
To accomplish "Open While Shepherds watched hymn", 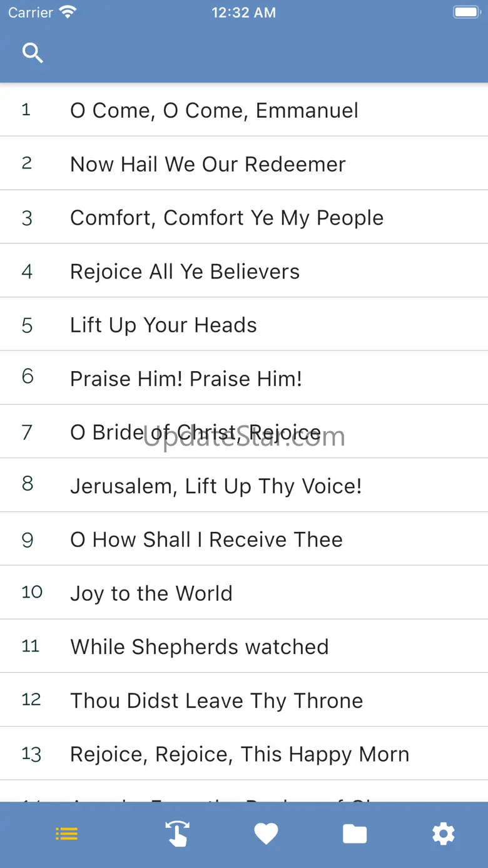I will (199, 647).
